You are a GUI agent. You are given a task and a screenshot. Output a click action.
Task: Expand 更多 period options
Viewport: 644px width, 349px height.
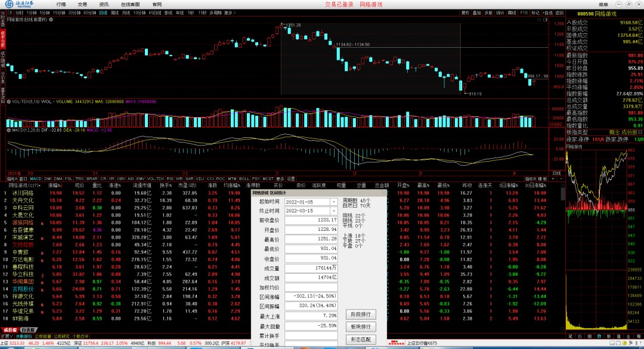pos(228,13)
